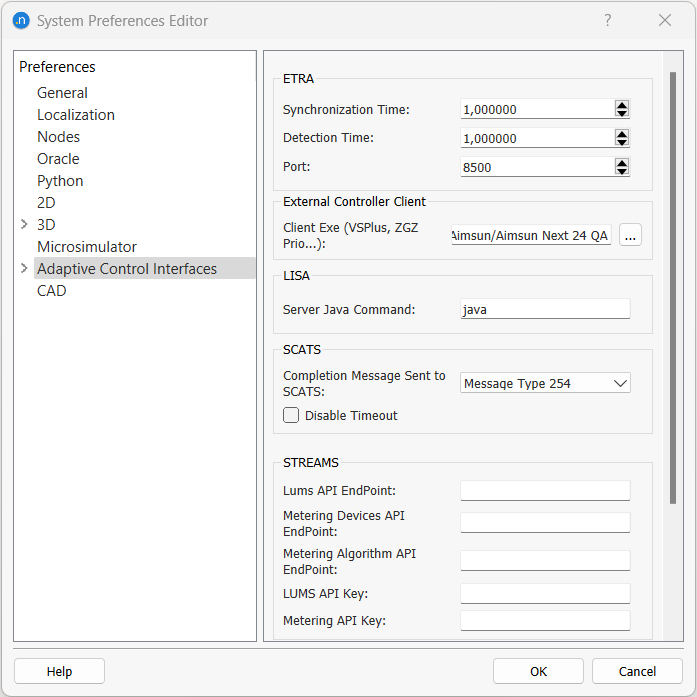Click the Client Exe path field

coord(531,235)
